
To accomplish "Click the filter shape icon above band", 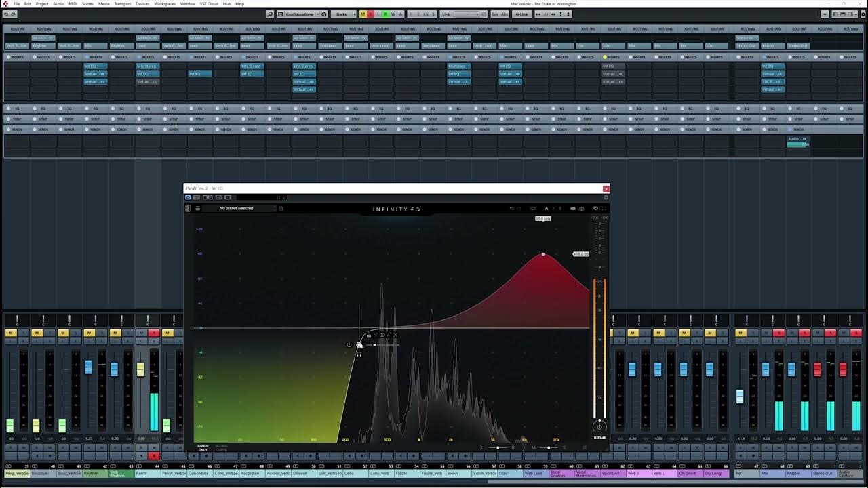I will click(x=389, y=335).
